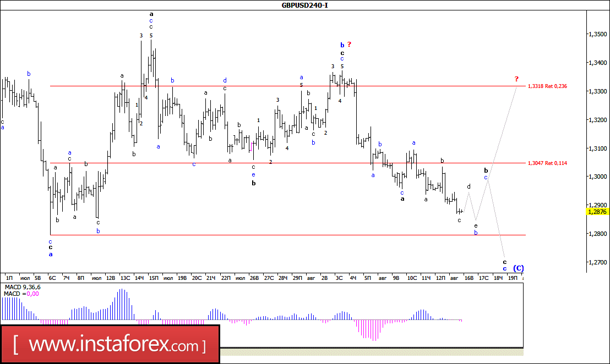Select the 4Ч date label on time axis
The image size is (610, 364).
[x=353, y=278]
